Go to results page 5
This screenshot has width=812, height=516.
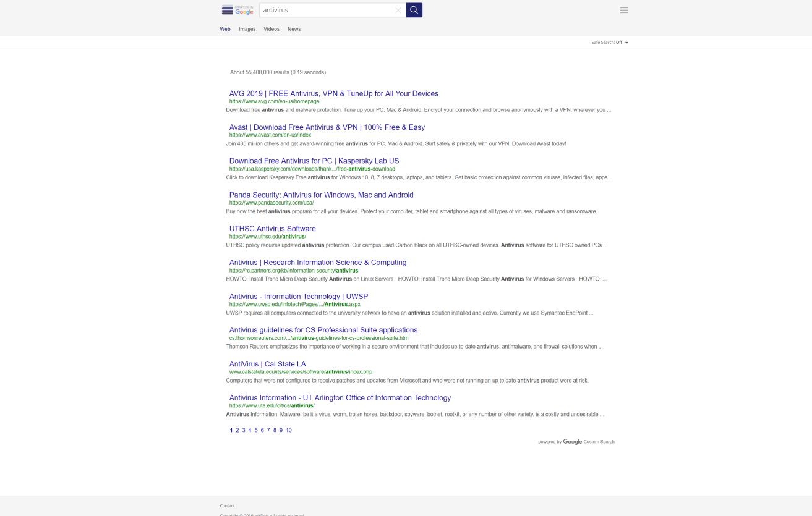[256, 430]
